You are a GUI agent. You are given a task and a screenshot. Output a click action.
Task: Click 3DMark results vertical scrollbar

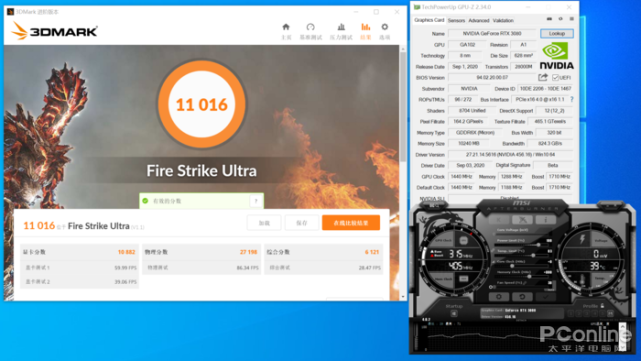(403, 173)
